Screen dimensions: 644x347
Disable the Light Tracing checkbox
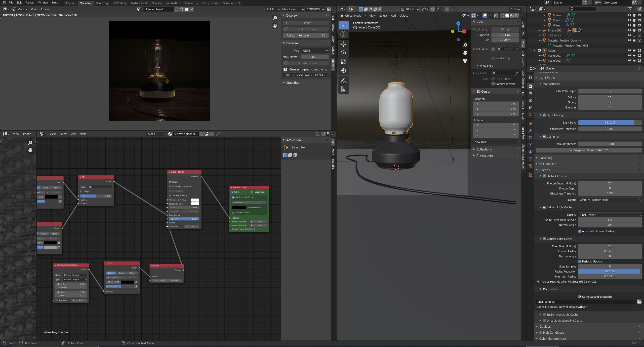(544, 115)
